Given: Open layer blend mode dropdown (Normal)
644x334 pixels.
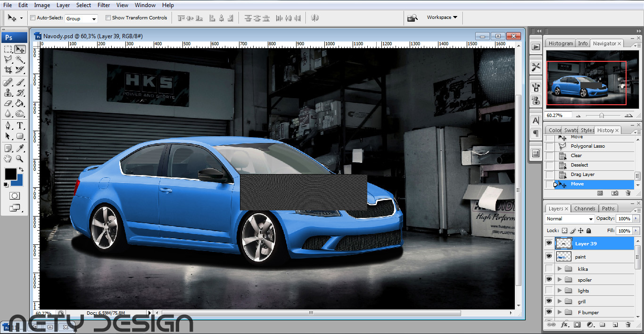Looking at the screenshot, I should tap(570, 219).
